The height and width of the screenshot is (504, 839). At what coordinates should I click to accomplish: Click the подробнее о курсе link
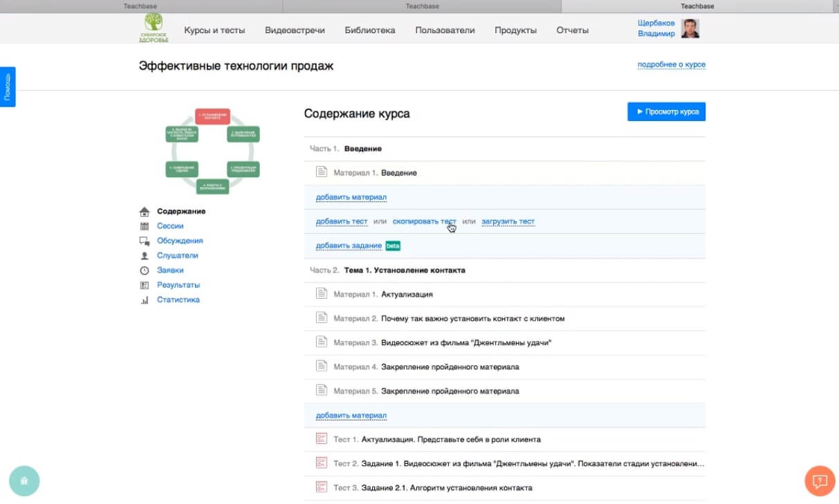671,64
